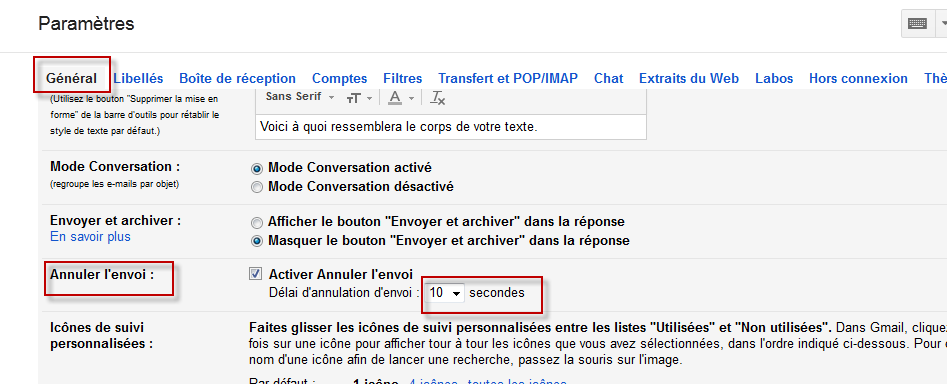Screen dimensions: 947x384
Task: Select Masquer le bouton Envoyer et archiver
Action: [257, 242]
